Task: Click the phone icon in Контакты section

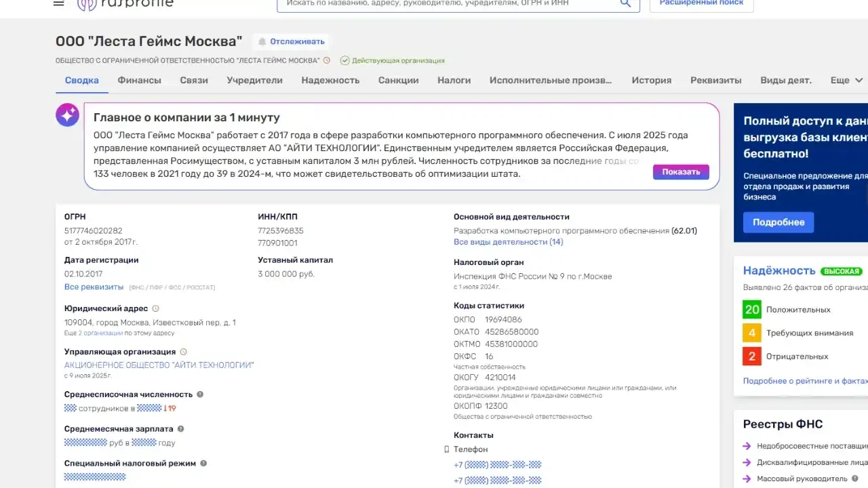Action: pos(446,449)
